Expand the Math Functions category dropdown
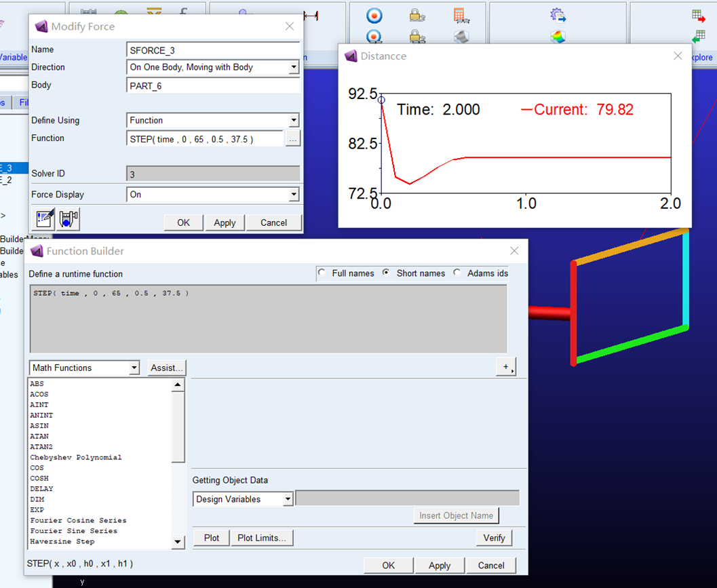 [x=134, y=368]
